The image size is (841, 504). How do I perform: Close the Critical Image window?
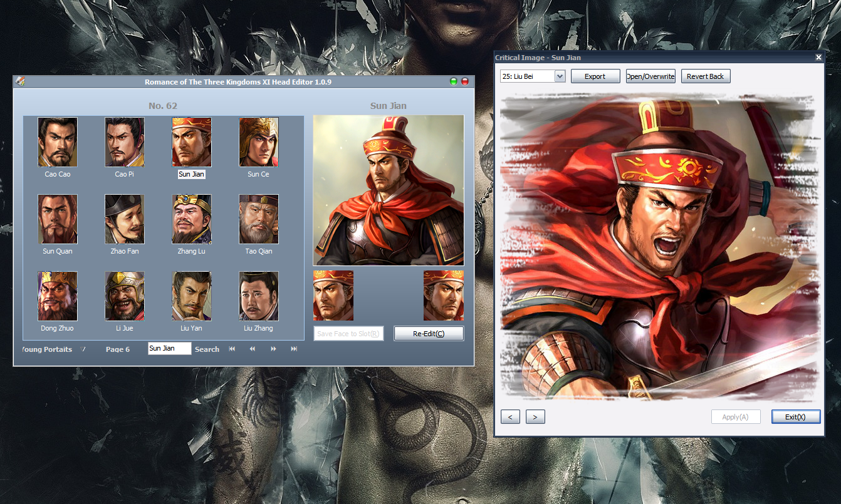[x=818, y=58]
